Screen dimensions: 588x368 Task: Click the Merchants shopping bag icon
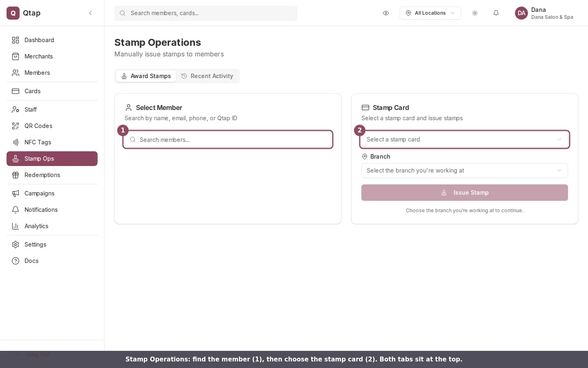(16, 56)
